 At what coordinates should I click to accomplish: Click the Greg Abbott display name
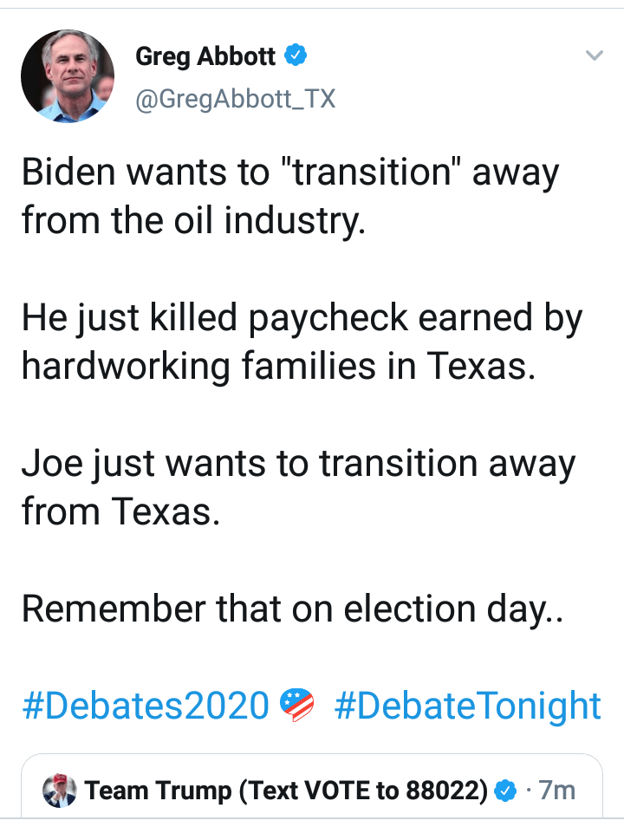click(x=206, y=57)
